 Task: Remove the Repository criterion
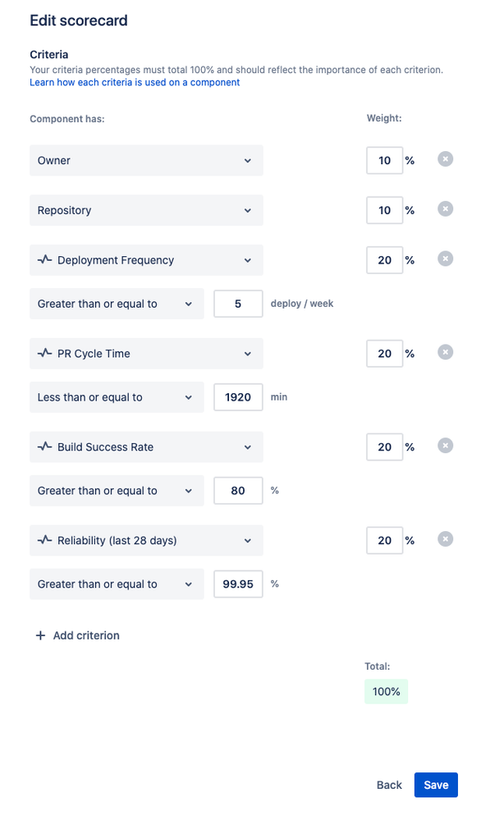(445, 209)
